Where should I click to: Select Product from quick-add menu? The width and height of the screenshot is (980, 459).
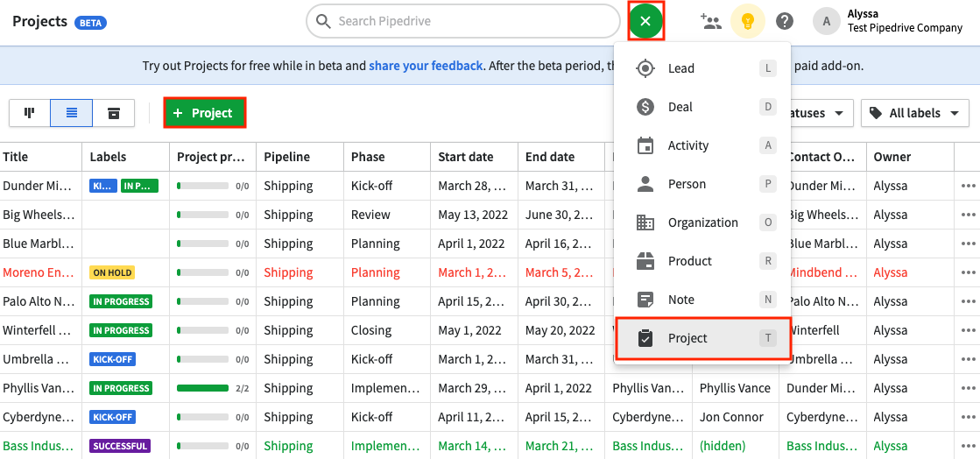pyautogui.click(x=702, y=261)
